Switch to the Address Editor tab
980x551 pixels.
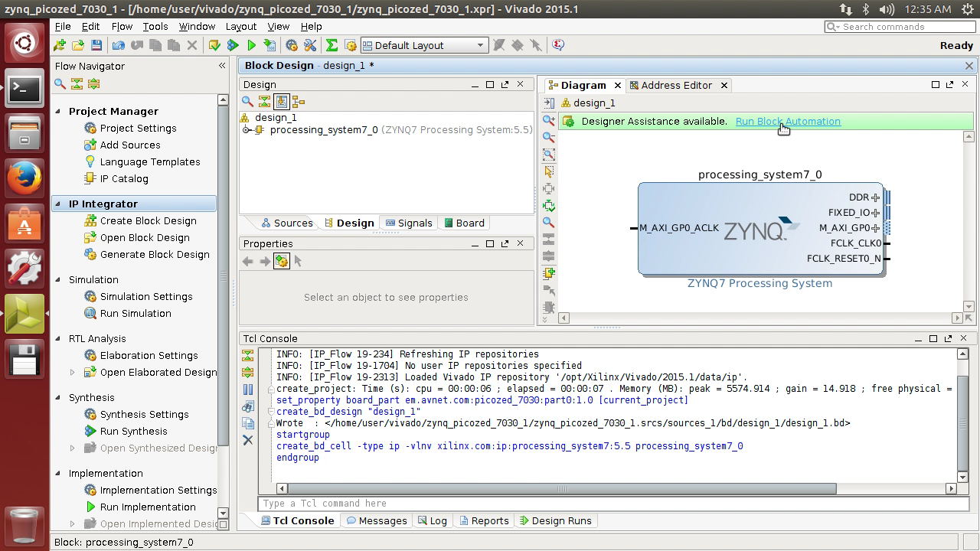click(x=676, y=85)
